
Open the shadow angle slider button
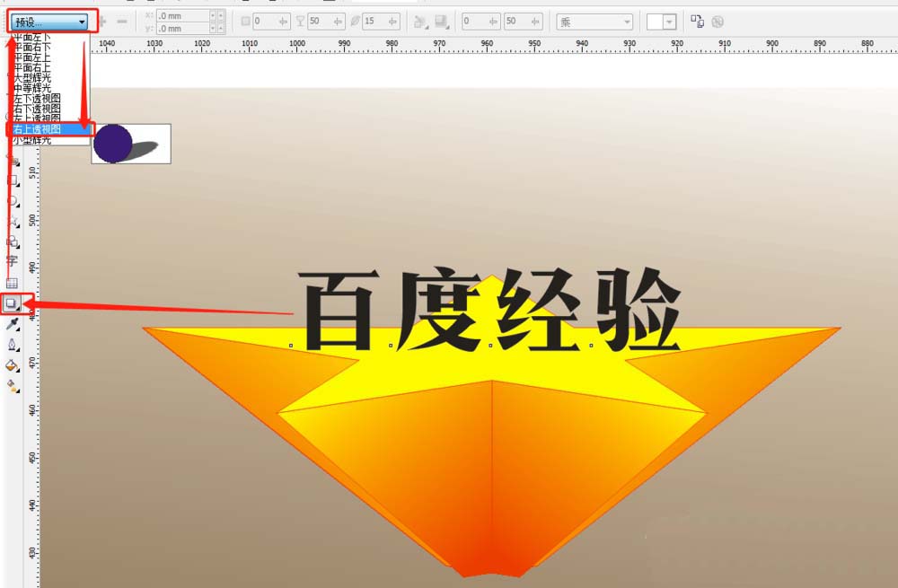coord(284,22)
